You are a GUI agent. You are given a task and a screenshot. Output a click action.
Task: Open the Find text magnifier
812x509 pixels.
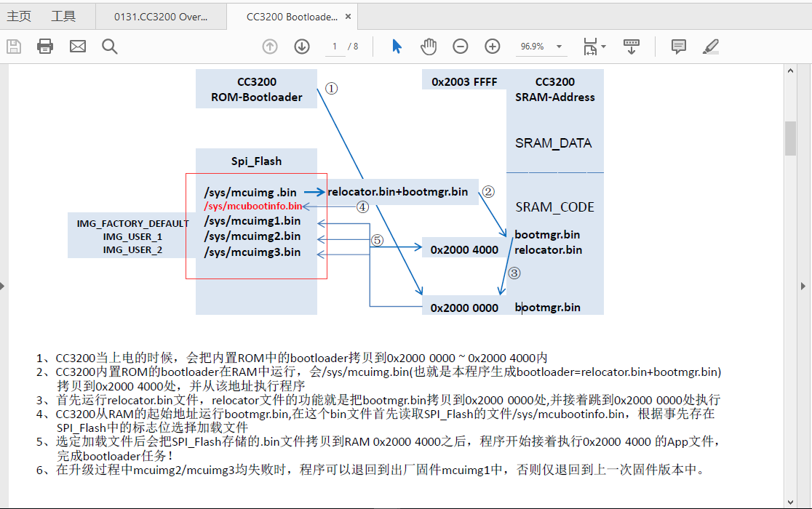click(109, 47)
